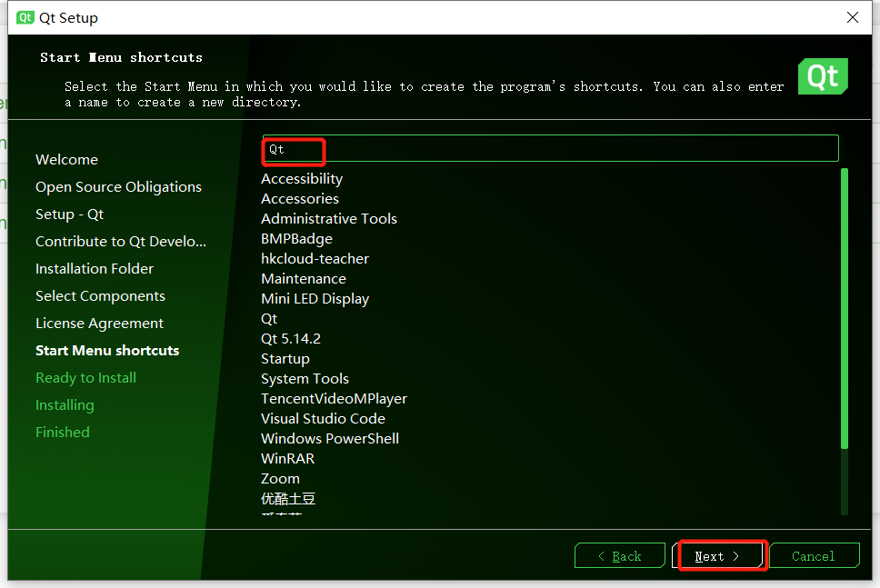The image size is (880, 588).
Task: Click Ready to Install step
Action: [x=85, y=378]
